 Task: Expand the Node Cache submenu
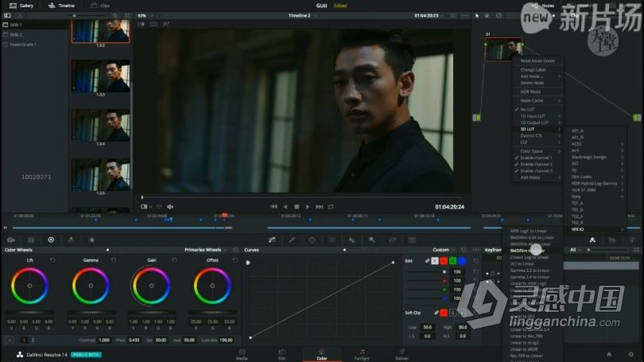537,101
